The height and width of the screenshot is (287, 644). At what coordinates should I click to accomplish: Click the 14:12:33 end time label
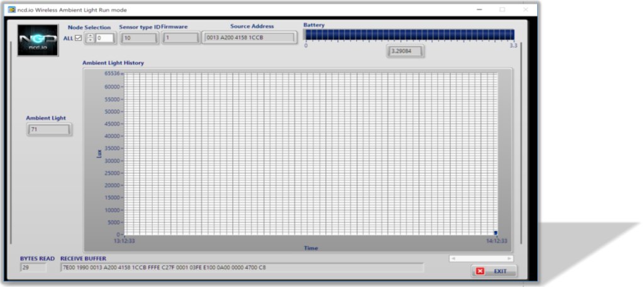tap(497, 241)
